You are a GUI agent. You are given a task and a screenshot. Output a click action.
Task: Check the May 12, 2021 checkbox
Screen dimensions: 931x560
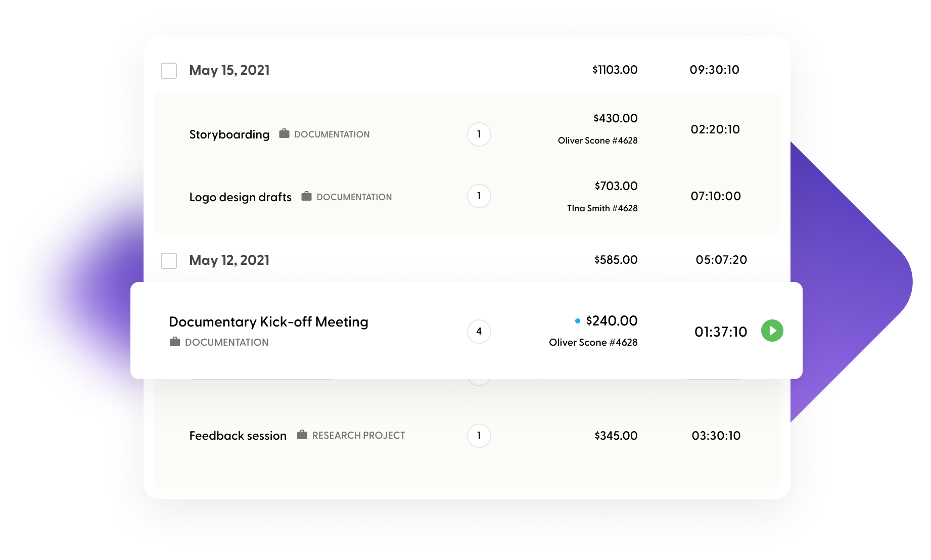coord(169,261)
